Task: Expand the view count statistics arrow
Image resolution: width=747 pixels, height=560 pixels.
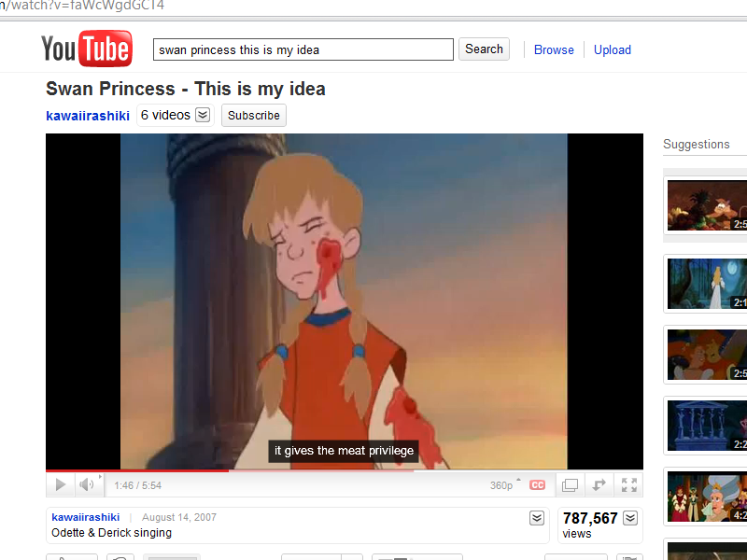Action: click(x=630, y=518)
